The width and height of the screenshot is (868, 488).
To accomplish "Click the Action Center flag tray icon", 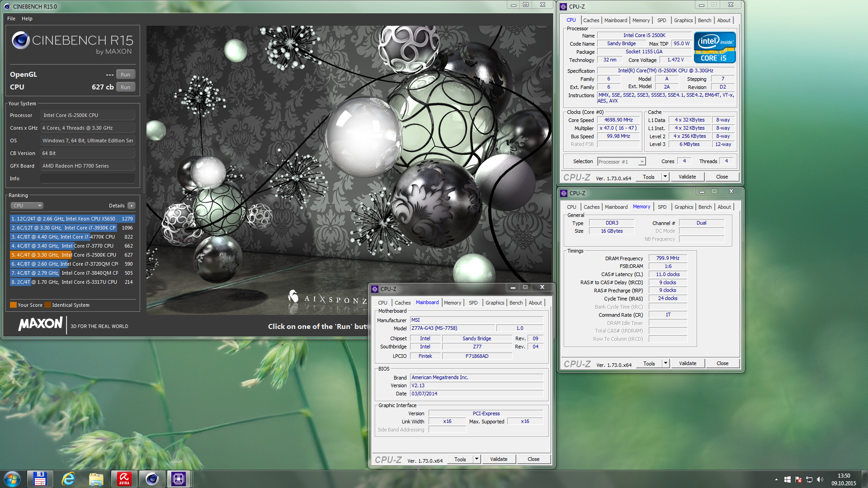I will coord(798,479).
